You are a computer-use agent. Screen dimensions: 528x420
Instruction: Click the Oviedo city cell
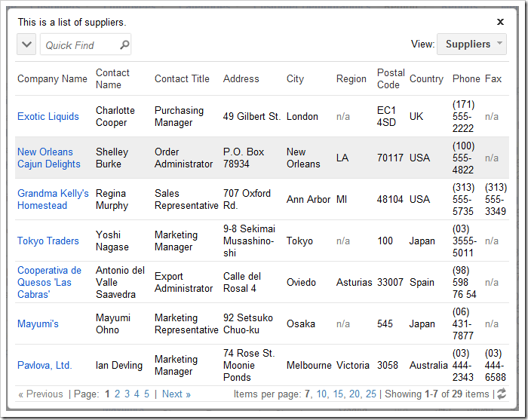point(301,282)
